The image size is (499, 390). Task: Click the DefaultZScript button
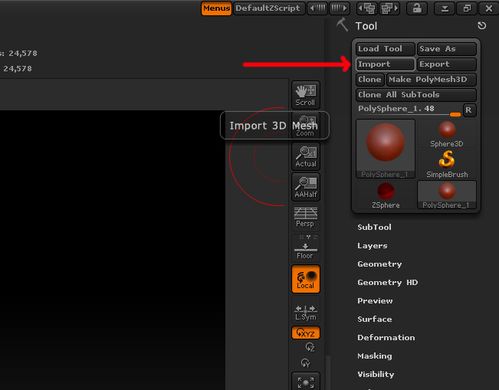pyautogui.click(x=268, y=8)
